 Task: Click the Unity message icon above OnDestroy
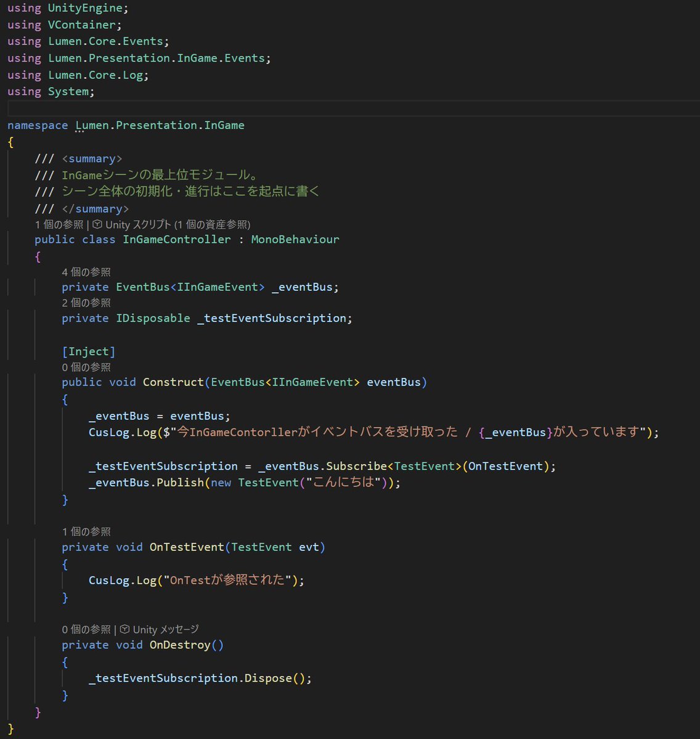[x=125, y=629]
